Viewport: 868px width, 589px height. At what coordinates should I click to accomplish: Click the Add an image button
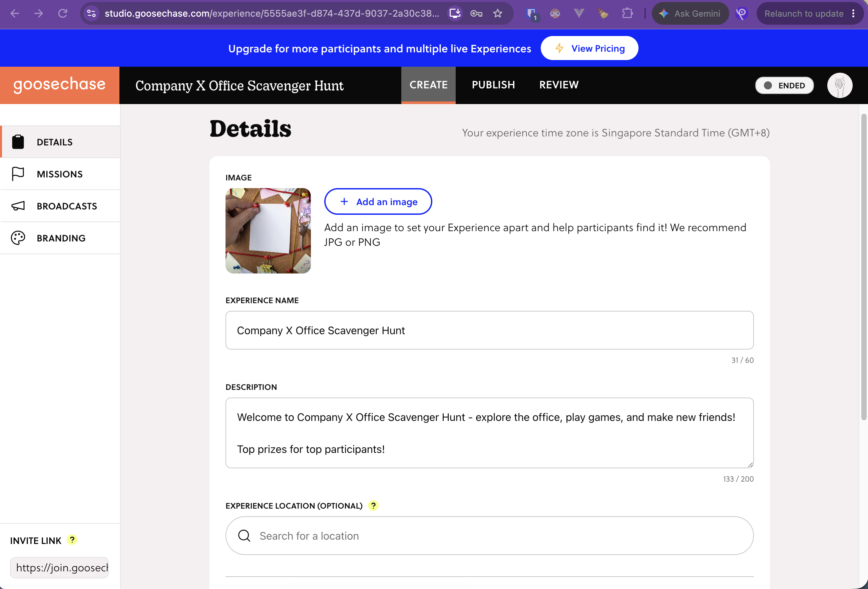pyautogui.click(x=378, y=202)
